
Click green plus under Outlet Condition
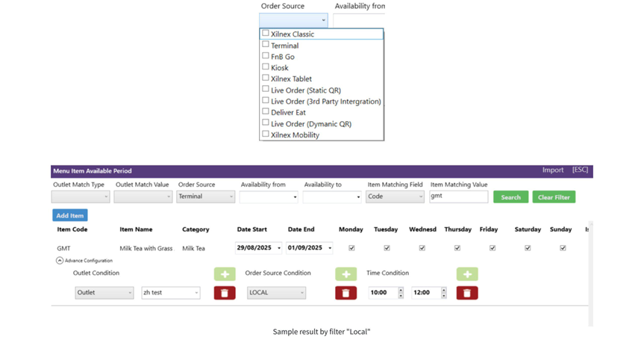[224, 274]
